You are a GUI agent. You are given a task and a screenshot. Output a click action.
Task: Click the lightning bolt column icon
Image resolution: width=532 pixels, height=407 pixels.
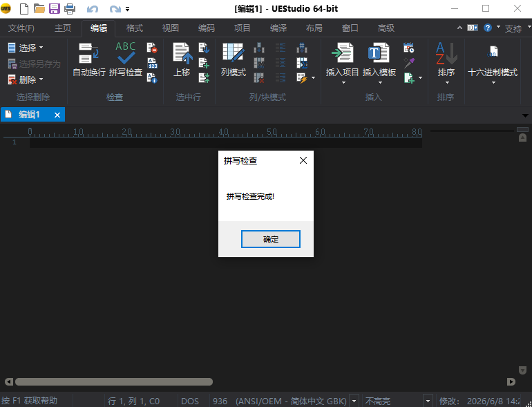point(302,78)
